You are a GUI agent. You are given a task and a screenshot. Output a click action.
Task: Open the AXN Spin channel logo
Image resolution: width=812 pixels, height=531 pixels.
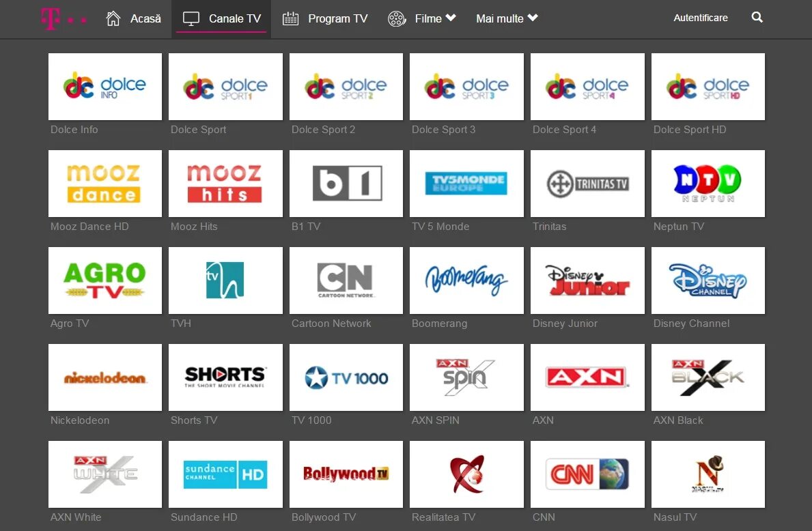pyautogui.click(x=466, y=377)
